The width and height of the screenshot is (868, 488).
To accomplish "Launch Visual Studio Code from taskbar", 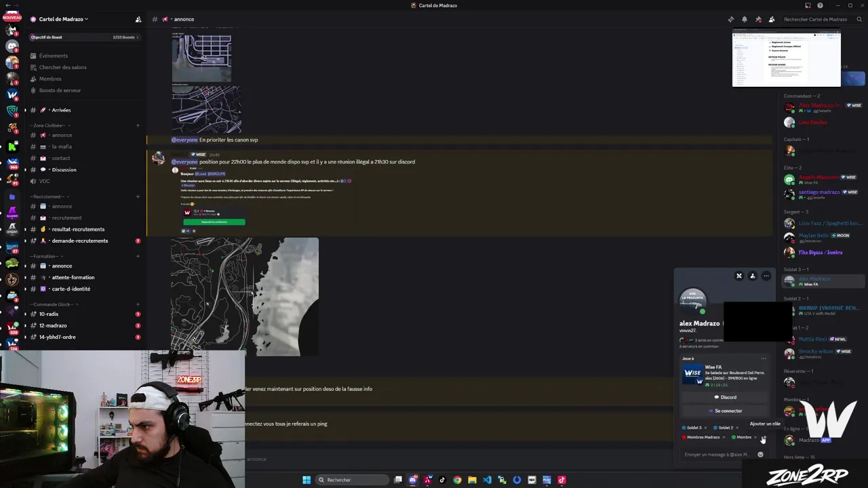I will pos(487,480).
